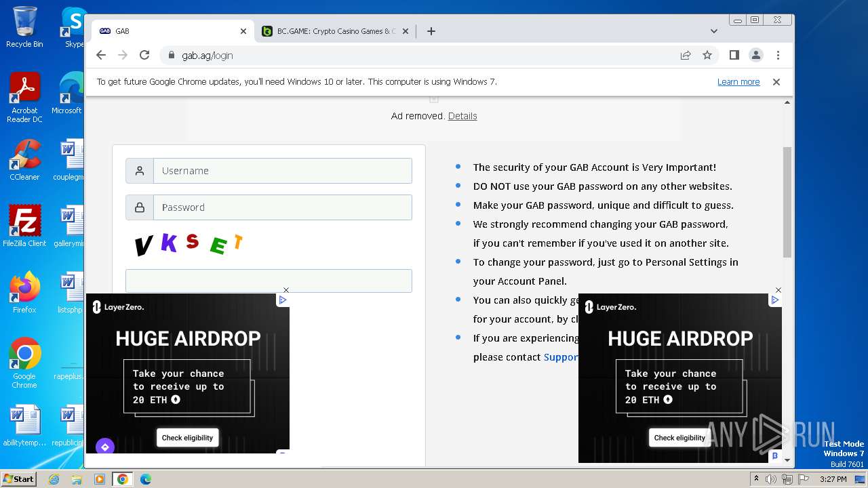The height and width of the screenshot is (488, 868).
Task: Click the forward navigation arrow
Action: tap(123, 55)
